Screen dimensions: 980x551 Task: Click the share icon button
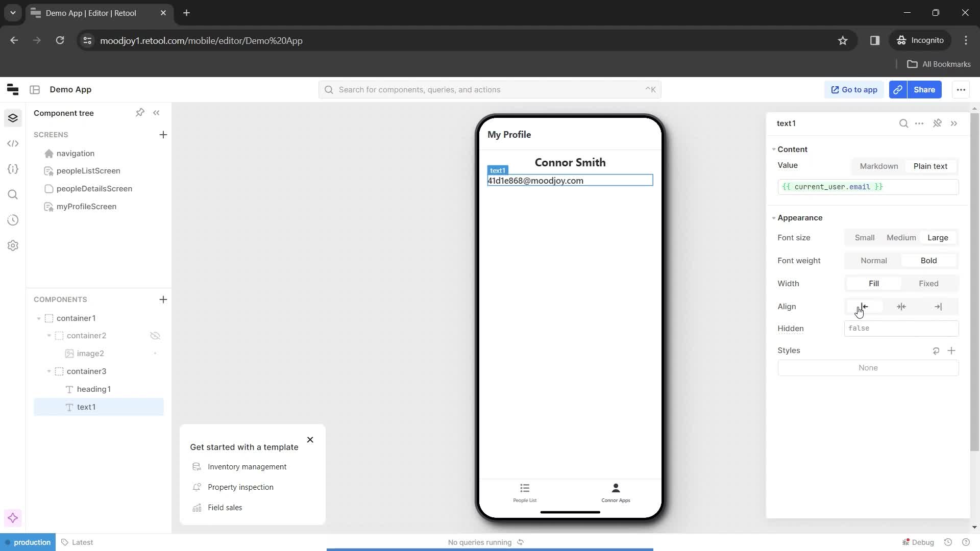click(x=898, y=89)
